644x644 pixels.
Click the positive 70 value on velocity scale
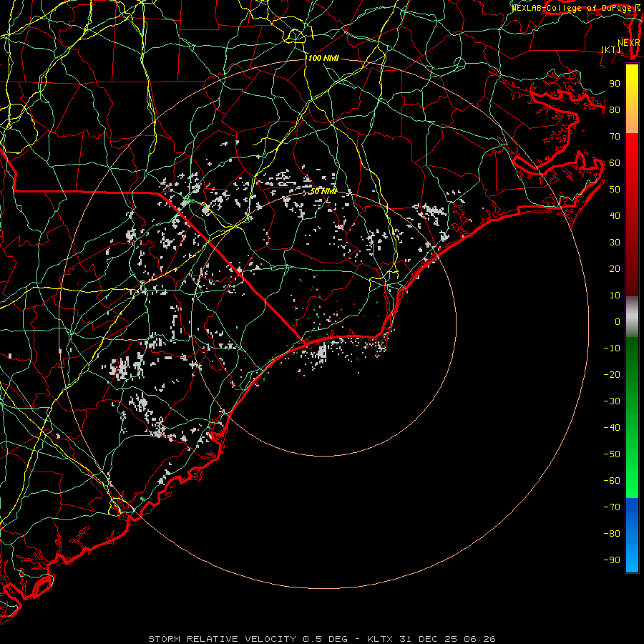[615, 137]
